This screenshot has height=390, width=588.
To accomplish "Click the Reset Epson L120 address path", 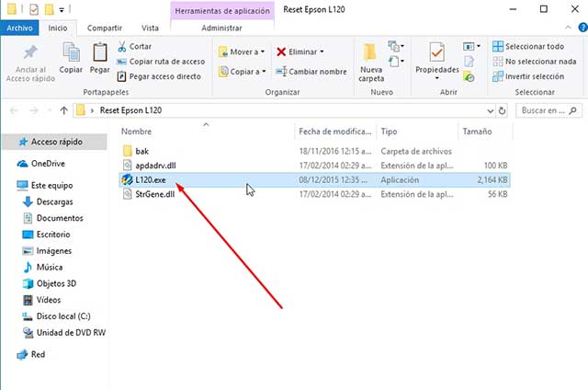I will coord(130,110).
